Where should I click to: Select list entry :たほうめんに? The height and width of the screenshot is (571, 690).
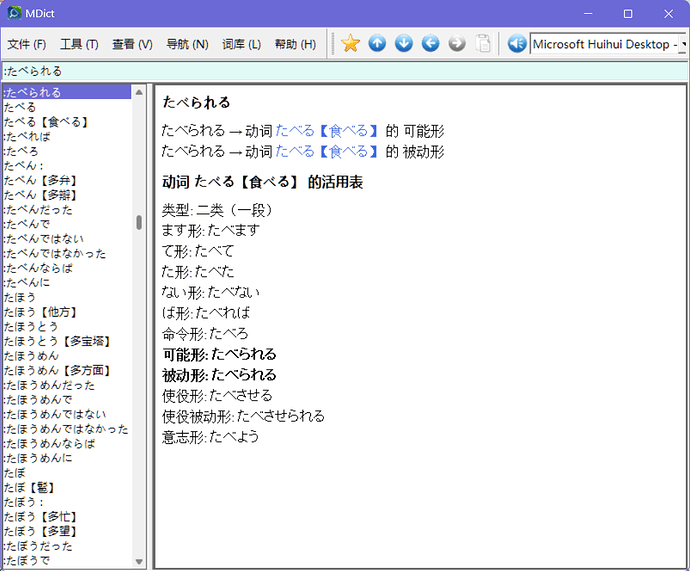click(x=66, y=458)
